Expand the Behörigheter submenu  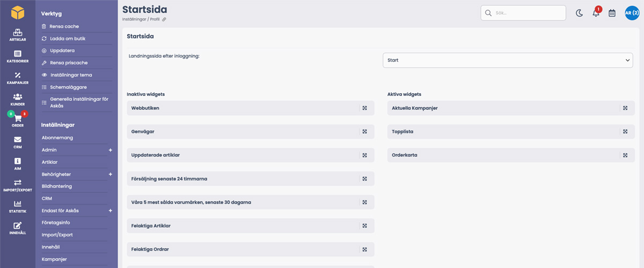click(110, 174)
